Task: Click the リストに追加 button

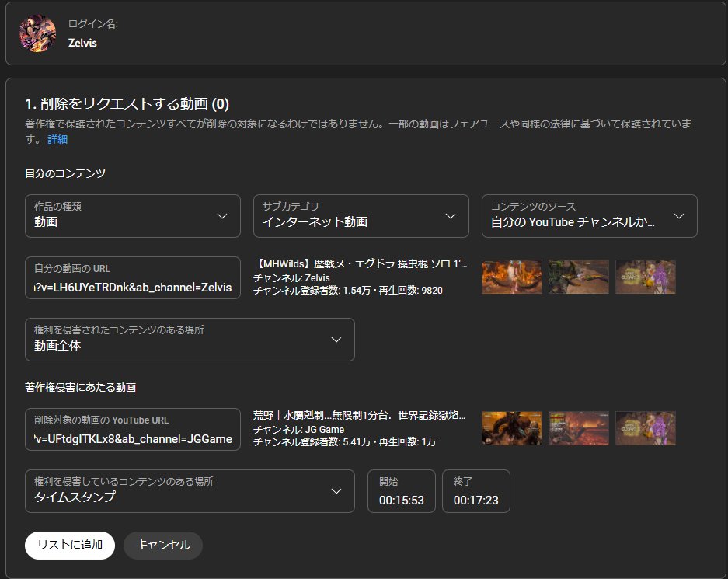Action: pos(69,545)
